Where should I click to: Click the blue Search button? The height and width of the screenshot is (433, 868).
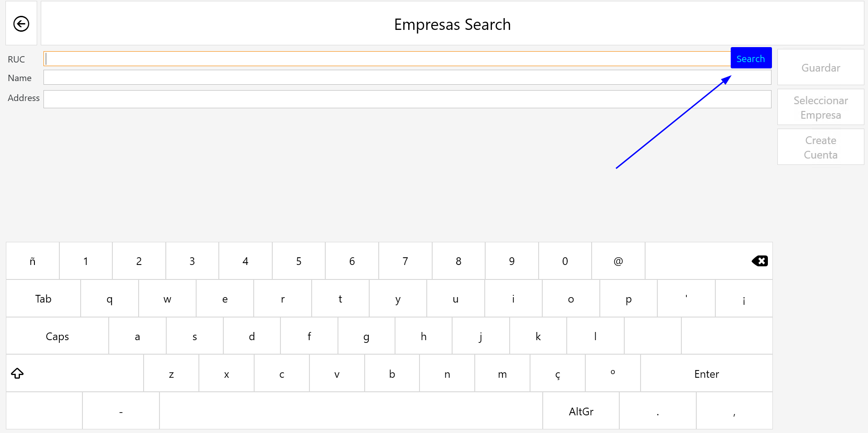click(751, 58)
